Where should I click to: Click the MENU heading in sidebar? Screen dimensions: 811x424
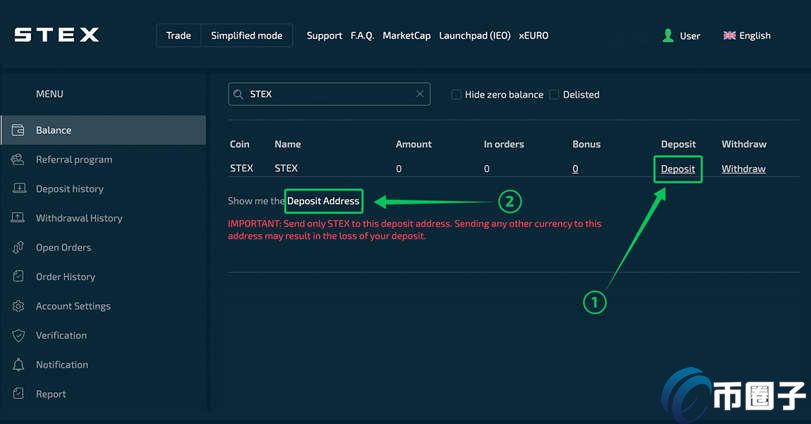(x=50, y=94)
